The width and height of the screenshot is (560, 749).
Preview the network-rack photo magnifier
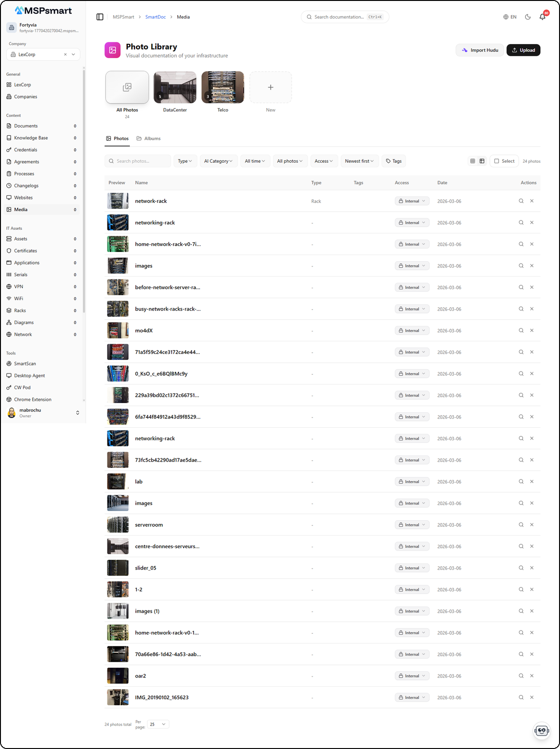pyautogui.click(x=521, y=201)
